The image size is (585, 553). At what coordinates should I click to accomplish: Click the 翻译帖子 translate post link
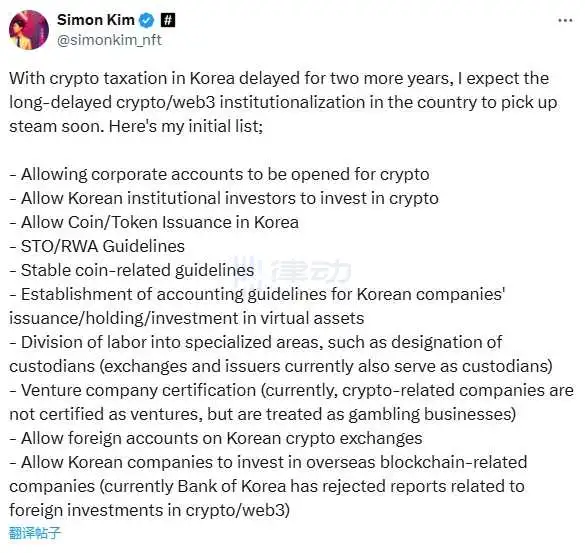[34, 533]
